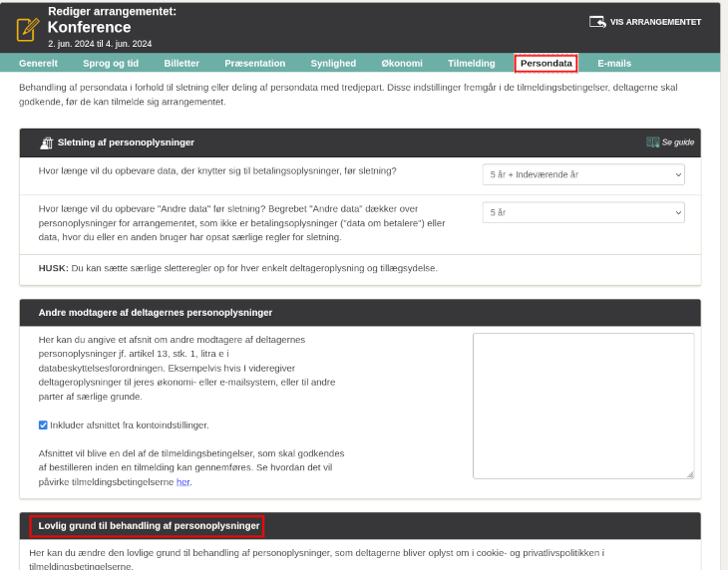728x570 pixels.
Task: Click the guide book icon
Action: (653, 142)
